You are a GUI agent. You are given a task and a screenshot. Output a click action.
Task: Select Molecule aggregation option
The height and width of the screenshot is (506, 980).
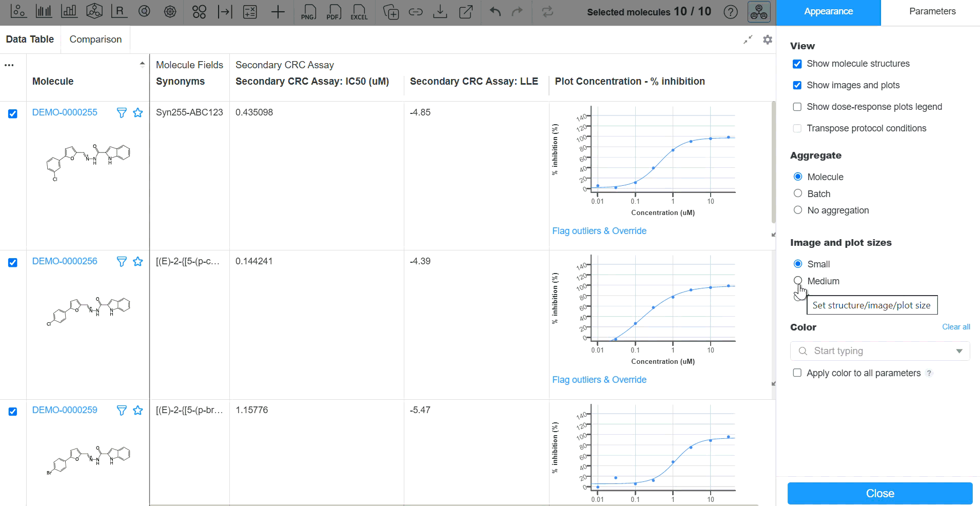point(798,177)
